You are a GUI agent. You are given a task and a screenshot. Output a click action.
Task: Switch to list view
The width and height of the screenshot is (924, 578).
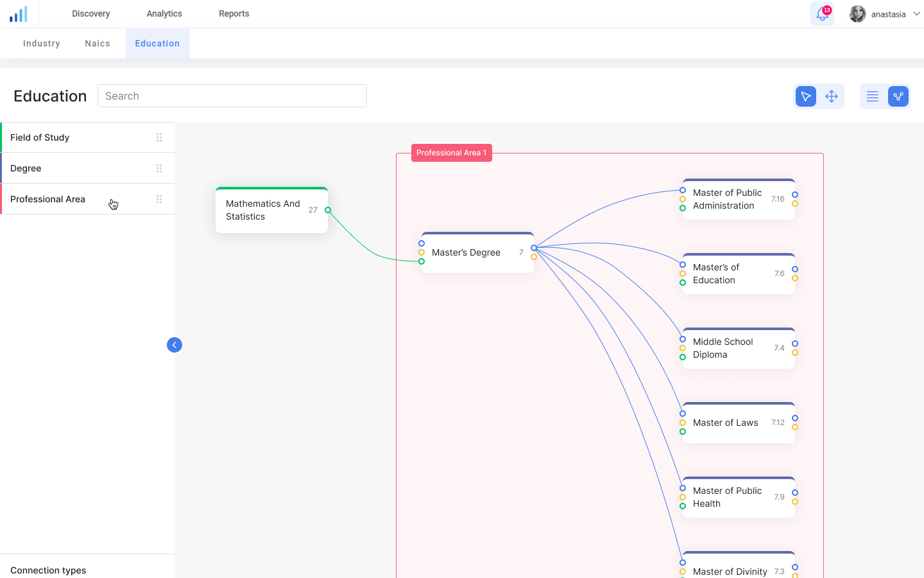coord(873,96)
